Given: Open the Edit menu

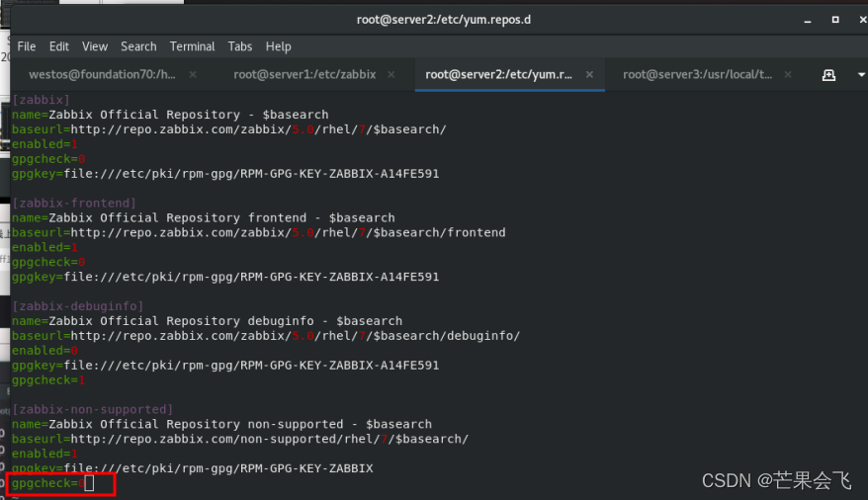Looking at the screenshot, I should point(58,46).
